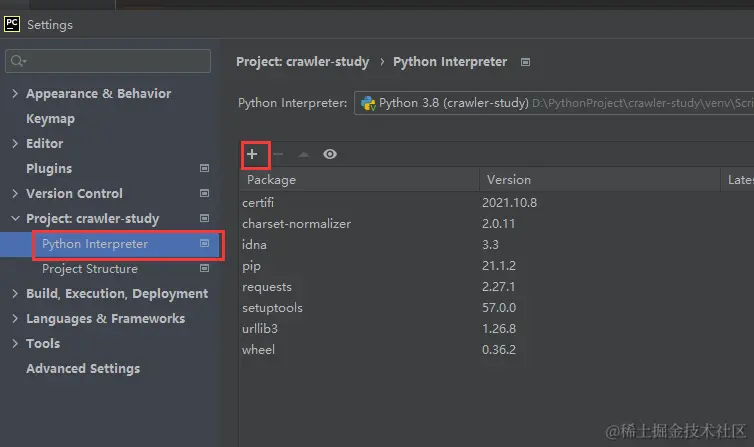Open Advanced Settings

point(83,369)
